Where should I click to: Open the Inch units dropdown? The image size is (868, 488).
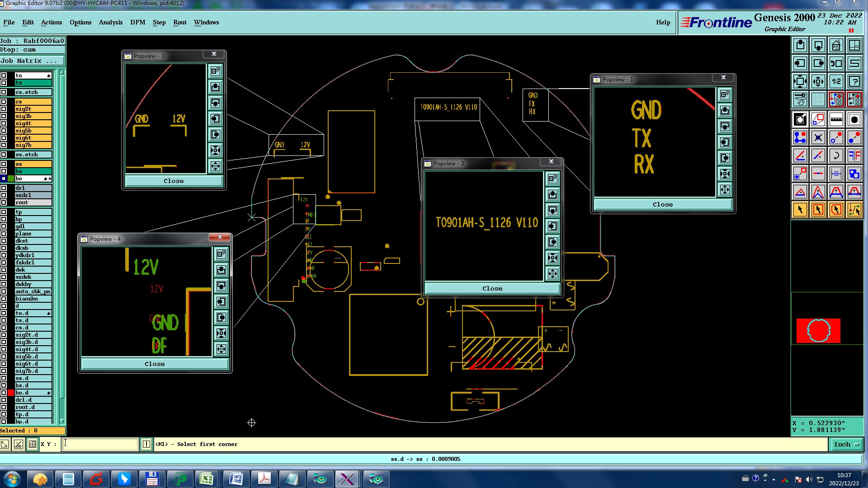[x=846, y=444]
